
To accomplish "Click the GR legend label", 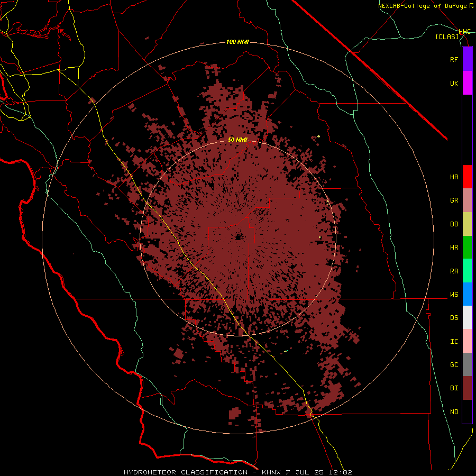I will pyautogui.click(x=454, y=200).
